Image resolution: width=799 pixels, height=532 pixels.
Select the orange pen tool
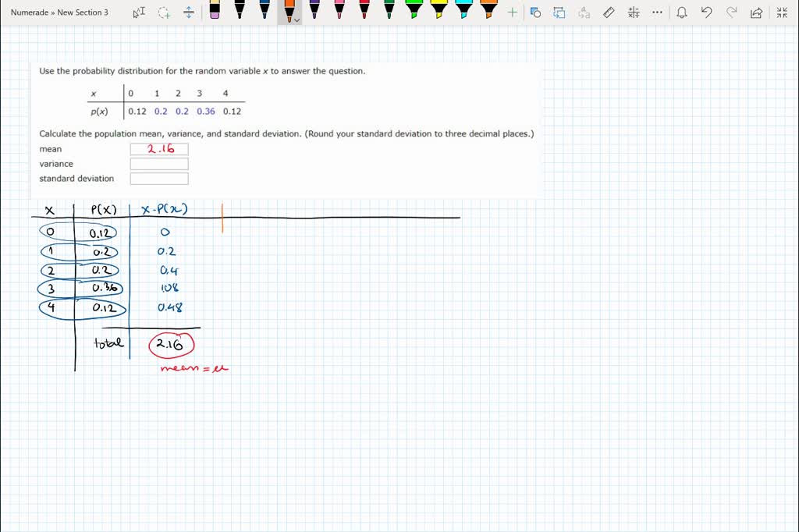click(289, 12)
